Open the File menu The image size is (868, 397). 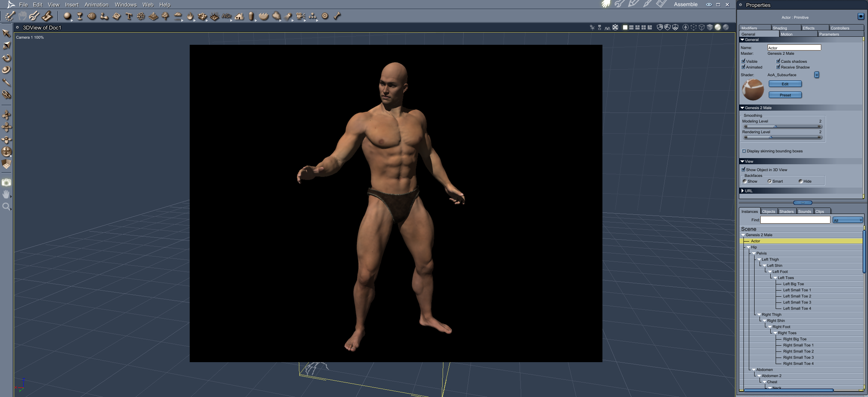(23, 5)
